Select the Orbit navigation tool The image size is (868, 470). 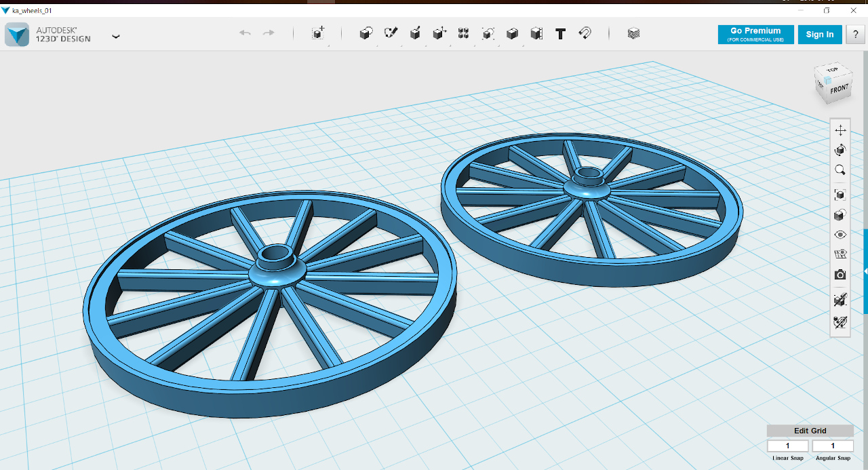(840, 150)
